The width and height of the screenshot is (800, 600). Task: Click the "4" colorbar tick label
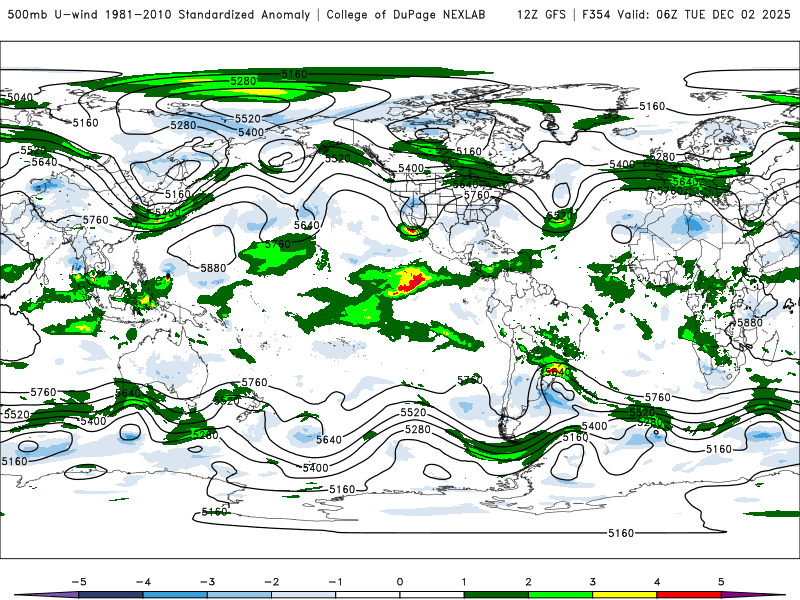tap(657, 582)
